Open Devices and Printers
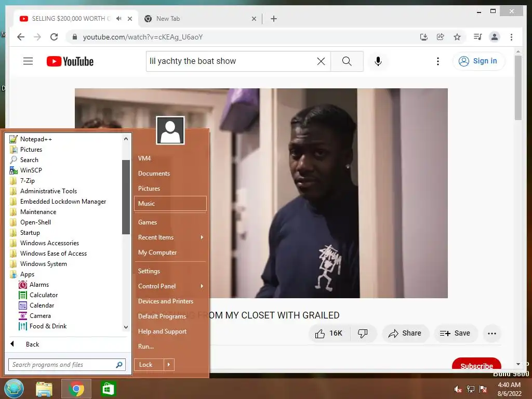This screenshot has height=399, width=532. click(170, 301)
